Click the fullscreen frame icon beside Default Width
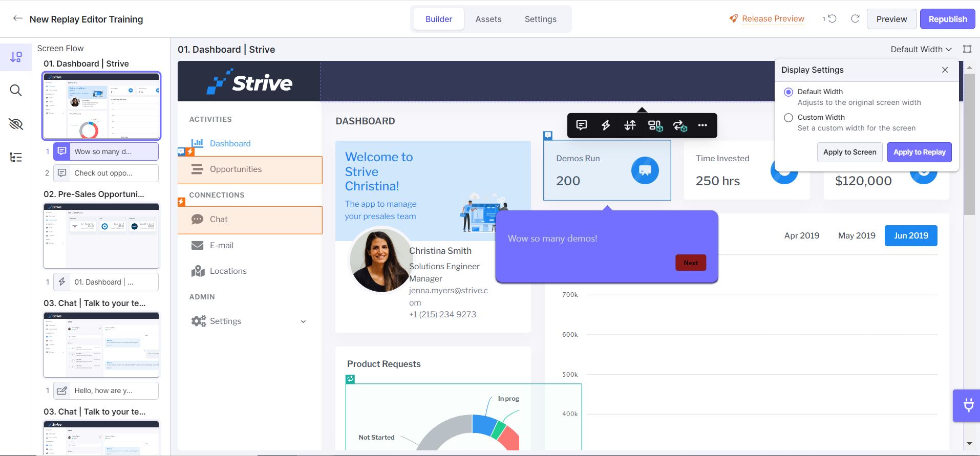Screen dimensions: 980x456 click(967, 49)
